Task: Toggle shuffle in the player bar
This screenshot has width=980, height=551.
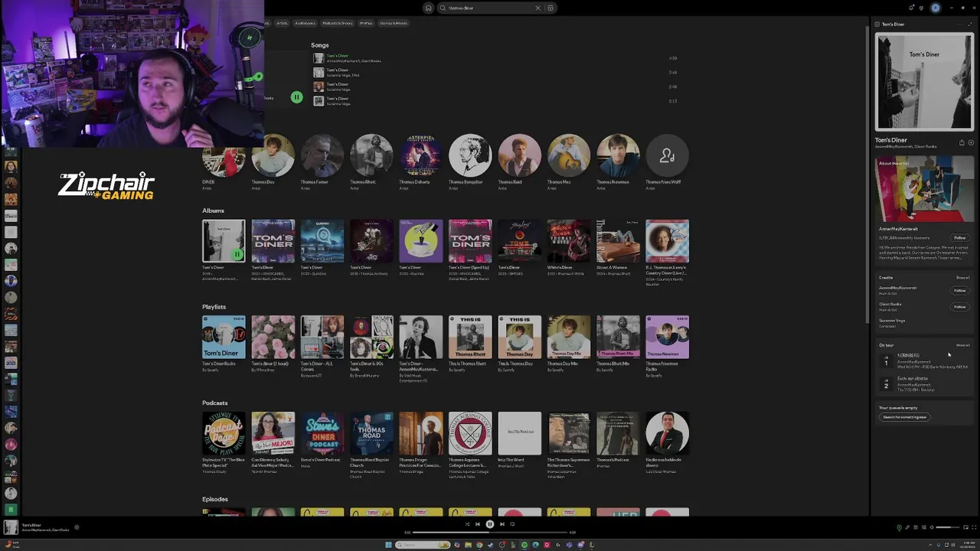Action: (x=467, y=524)
